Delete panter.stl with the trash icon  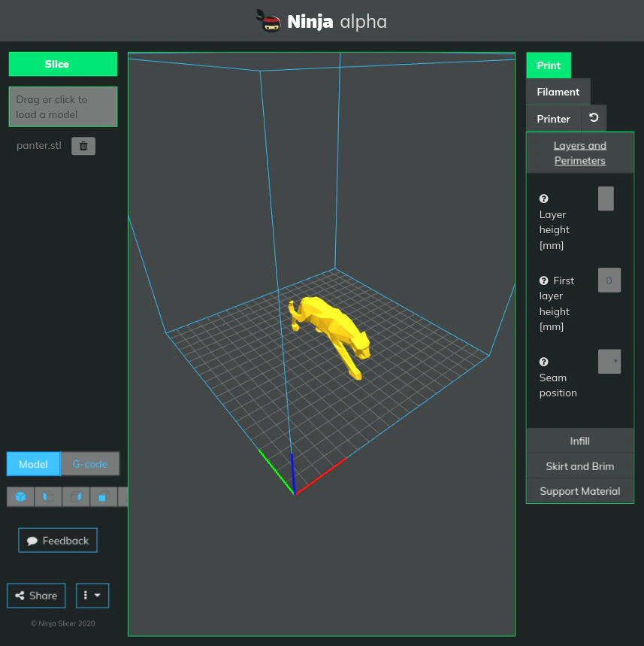click(x=83, y=146)
